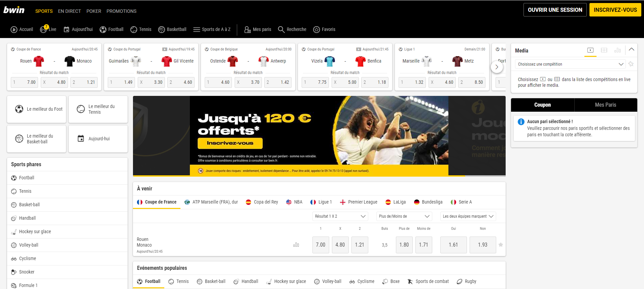The height and width of the screenshot is (289, 644).
Task: Open Le meilleur du Basket-ball tile
Action: [x=36, y=139]
